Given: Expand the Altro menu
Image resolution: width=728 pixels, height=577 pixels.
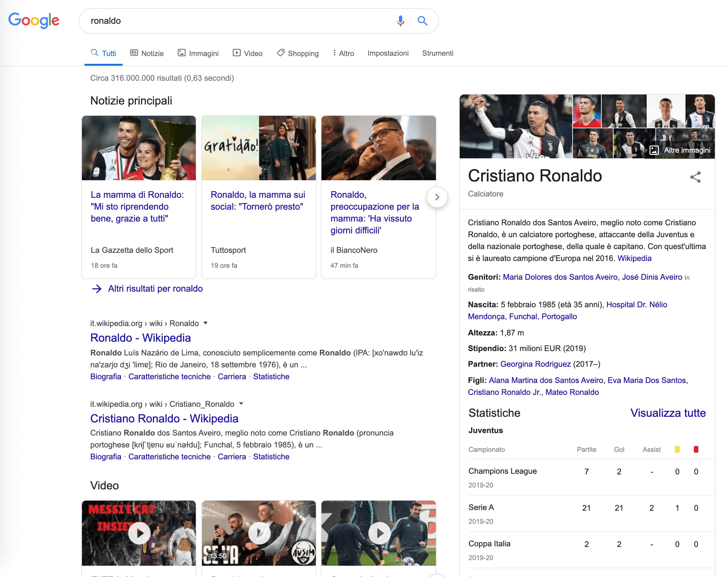Looking at the screenshot, I should pyautogui.click(x=343, y=54).
